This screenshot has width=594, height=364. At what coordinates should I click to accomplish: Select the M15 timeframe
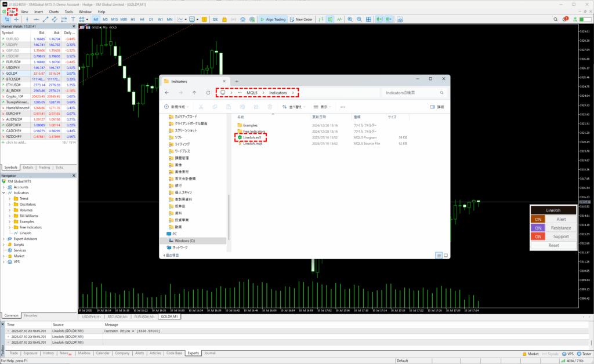[114, 19]
